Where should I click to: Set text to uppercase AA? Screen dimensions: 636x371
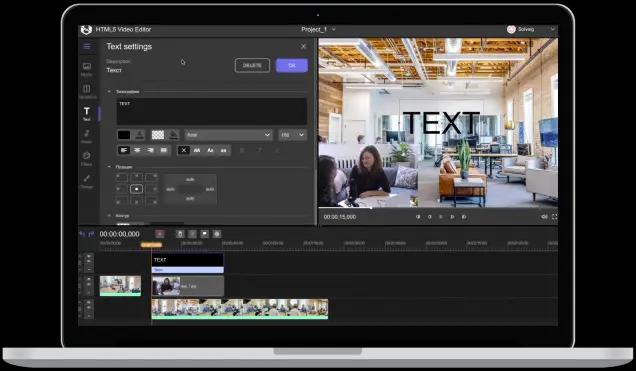click(x=197, y=150)
